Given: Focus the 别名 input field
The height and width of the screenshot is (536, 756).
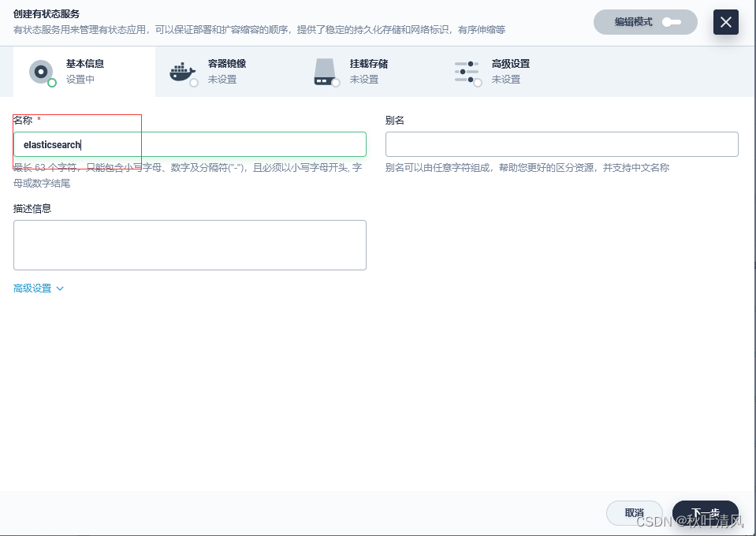Looking at the screenshot, I should 560,144.
